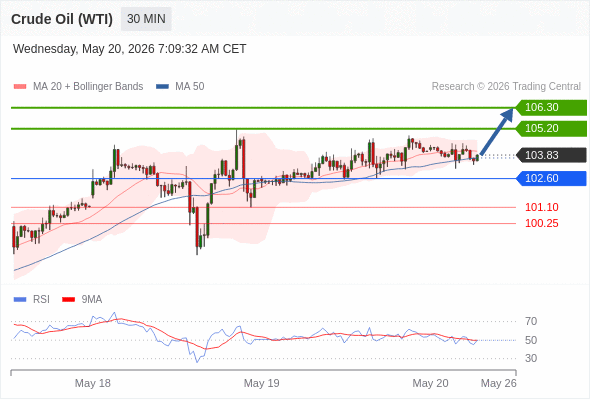
Task: Click the RSI 30 level label
Action: coord(531,358)
